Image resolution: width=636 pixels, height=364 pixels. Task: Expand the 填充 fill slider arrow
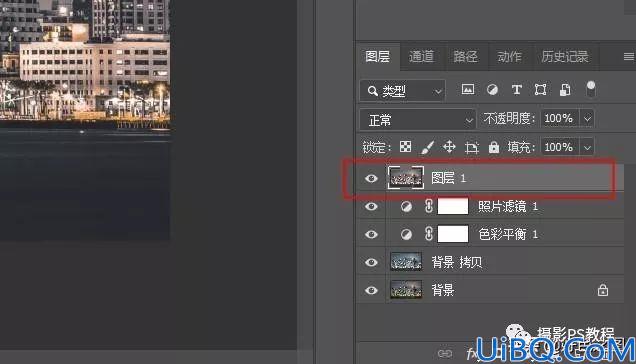[587, 147]
